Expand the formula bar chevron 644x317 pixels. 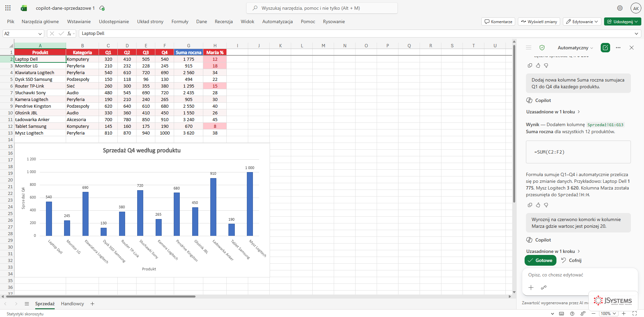pos(636,34)
